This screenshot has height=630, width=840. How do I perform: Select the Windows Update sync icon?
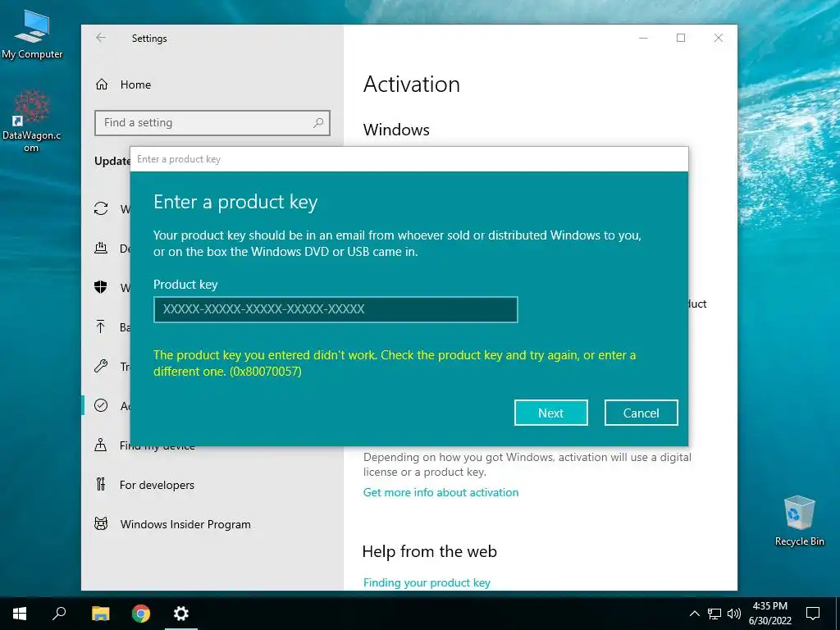pyautogui.click(x=101, y=208)
